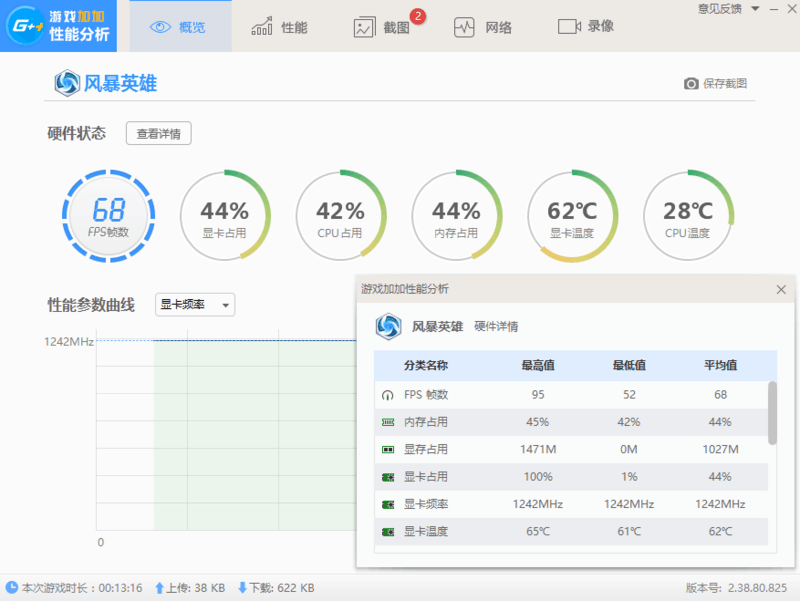This screenshot has width=800, height=601.
Task: Go to the 网络 tab
Action: pyautogui.click(x=483, y=27)
